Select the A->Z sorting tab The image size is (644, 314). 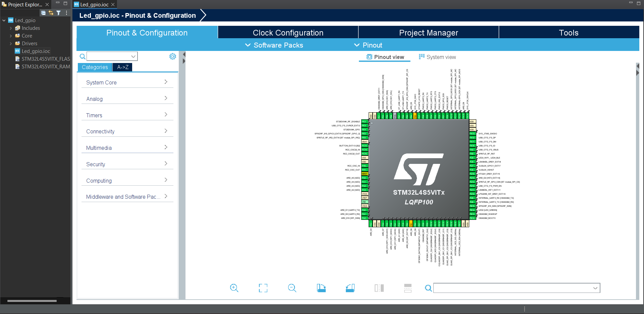(122, 67)
